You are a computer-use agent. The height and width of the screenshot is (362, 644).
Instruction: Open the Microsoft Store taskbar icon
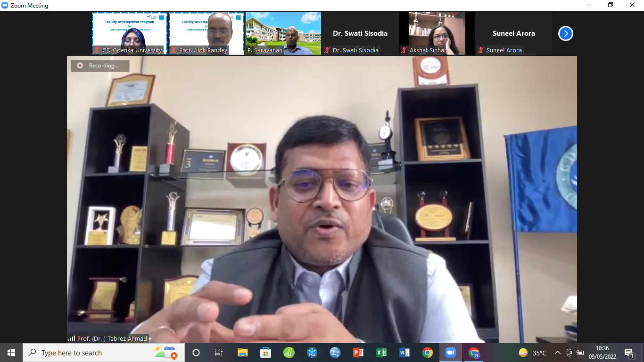(x=266, y=353)
